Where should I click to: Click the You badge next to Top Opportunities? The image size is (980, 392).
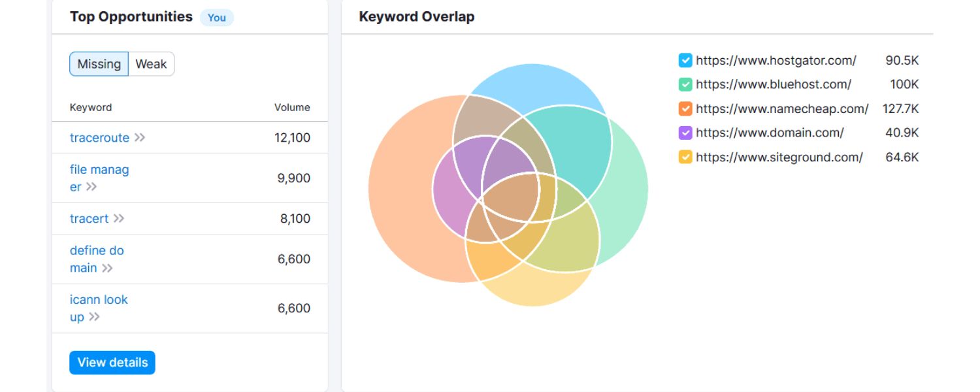click(216, 18)
